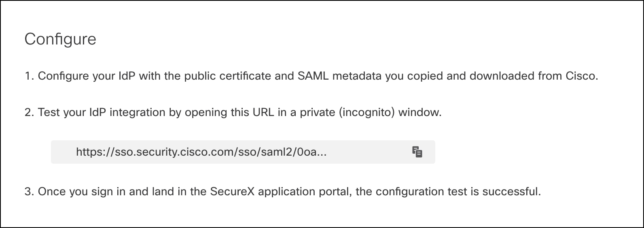Select step 1 about configuring your IdP
The width and height of the screenshot is (644, 228).
point(311,76)
